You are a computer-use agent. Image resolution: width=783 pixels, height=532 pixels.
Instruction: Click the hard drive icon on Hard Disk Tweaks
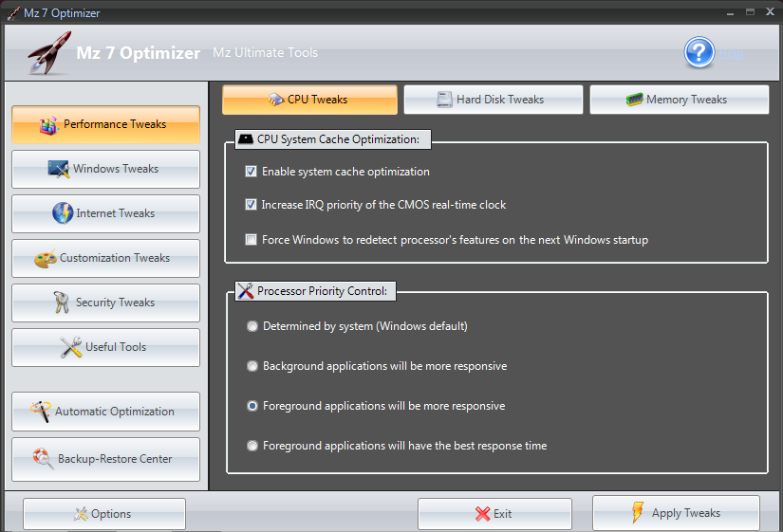(x=444, y=100)
